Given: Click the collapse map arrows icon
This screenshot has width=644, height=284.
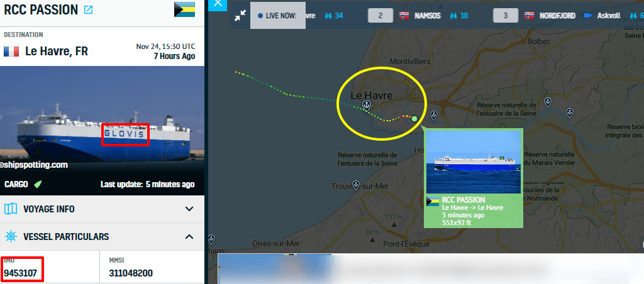Looking at the screenshot, I should [240, 16].
